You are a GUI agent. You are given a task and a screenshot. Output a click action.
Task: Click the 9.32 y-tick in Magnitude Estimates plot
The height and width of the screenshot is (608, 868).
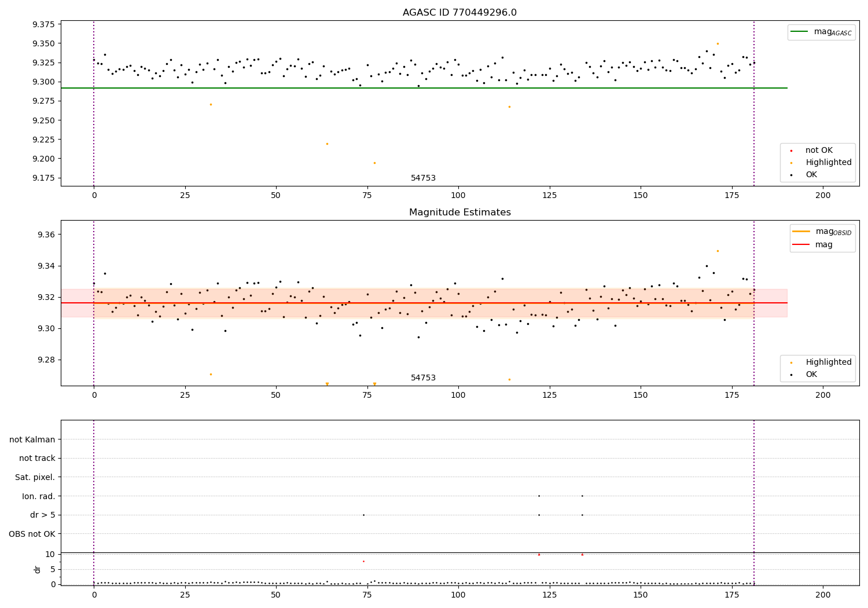pyautogui.click(x=46, y=297)
